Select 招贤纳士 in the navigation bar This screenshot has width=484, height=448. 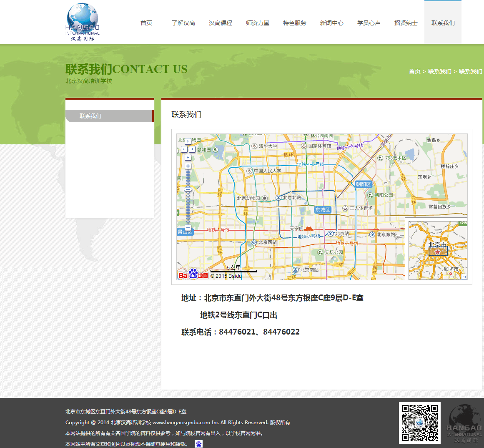[x=406, y=23]
